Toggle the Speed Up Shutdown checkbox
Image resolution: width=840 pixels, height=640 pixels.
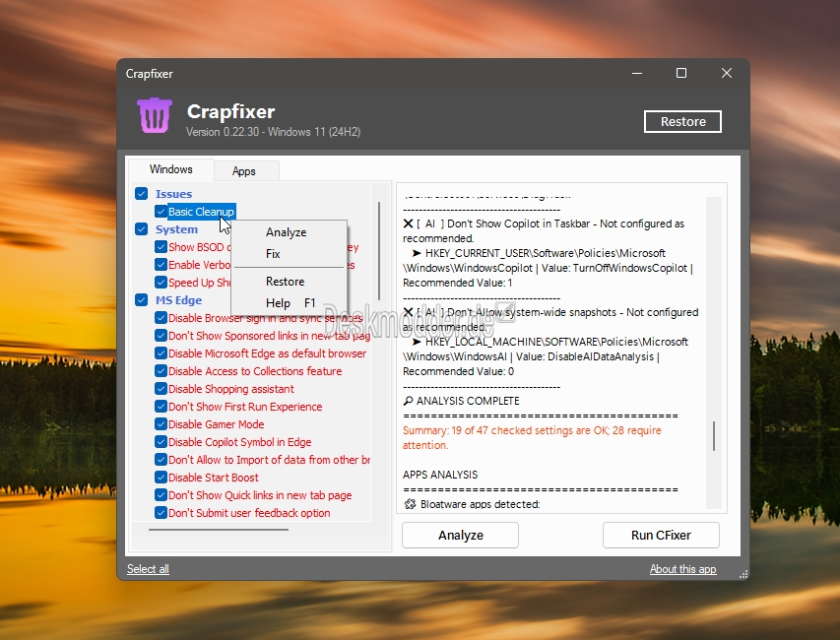pyautogui.click(x=161, y=283)
